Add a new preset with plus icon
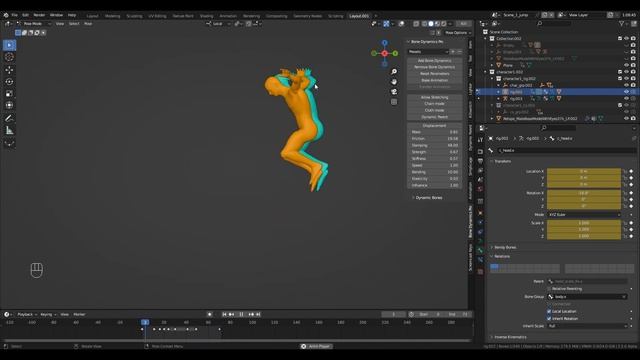Viewport: 640px width, 360px height. pyautogui.click(x=453, y=52)
